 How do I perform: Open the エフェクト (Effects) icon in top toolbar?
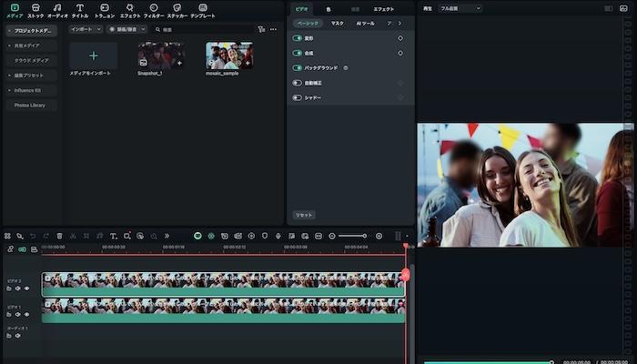129,8
